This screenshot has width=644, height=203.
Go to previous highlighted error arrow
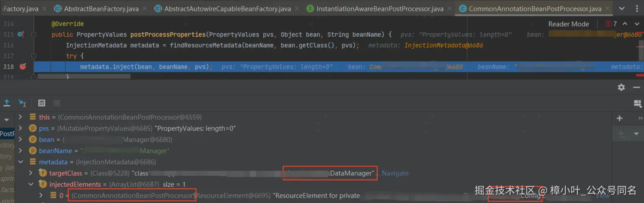point(625,24)
